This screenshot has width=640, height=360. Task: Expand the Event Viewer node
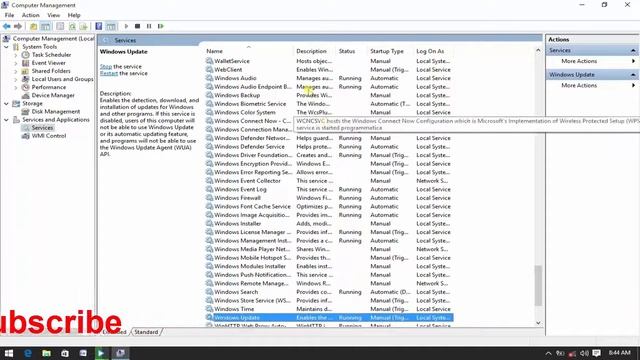click(16, 63)
